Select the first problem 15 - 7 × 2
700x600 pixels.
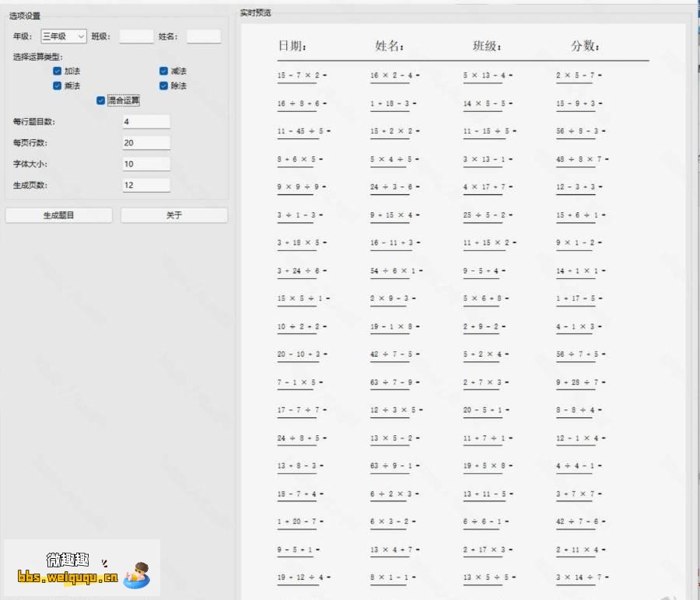[x=300, y=75]
